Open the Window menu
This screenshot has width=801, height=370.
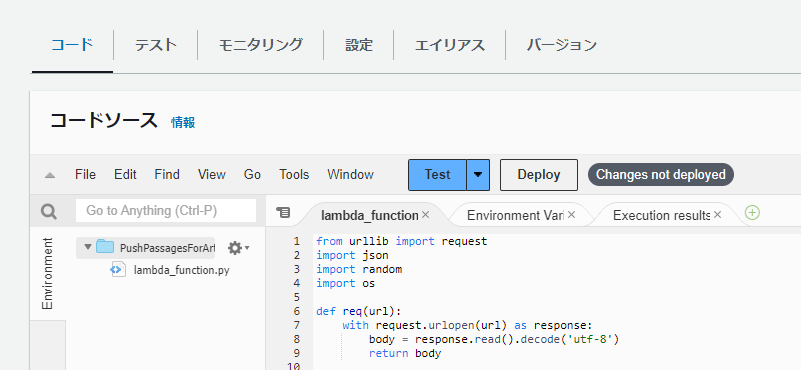350,175
